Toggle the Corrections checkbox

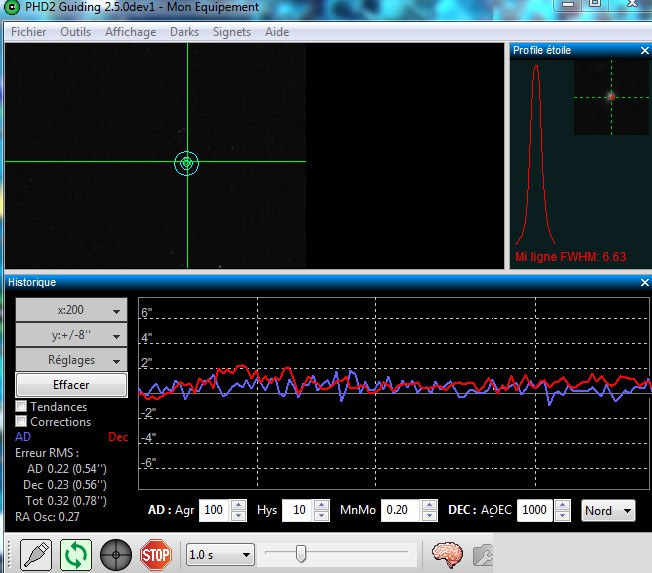21,422
